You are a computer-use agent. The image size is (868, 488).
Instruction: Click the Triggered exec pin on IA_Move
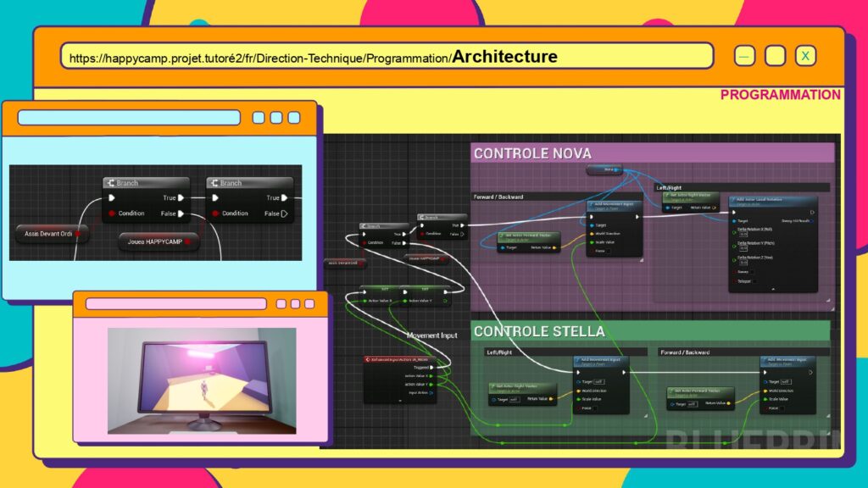[x=431, y=368]
